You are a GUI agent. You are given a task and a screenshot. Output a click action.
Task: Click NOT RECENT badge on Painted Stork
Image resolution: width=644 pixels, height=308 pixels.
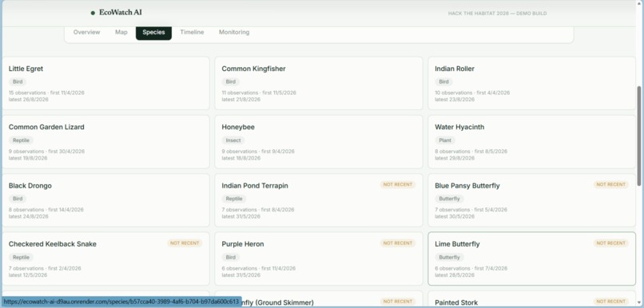610,302
